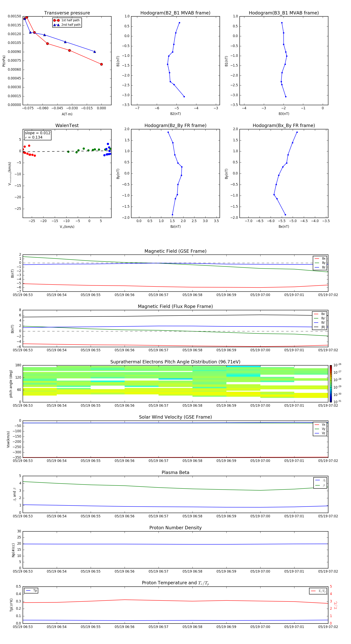Click the 'Bz(nT)' x-axis label
This screenshot has height=644, width=351.
[175, 227]
